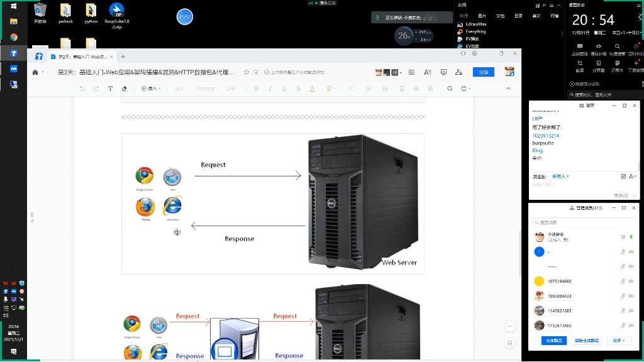Click the unmute-all button
The width and height of the screenshot is (644, 362).
click(x=587, y=341)
